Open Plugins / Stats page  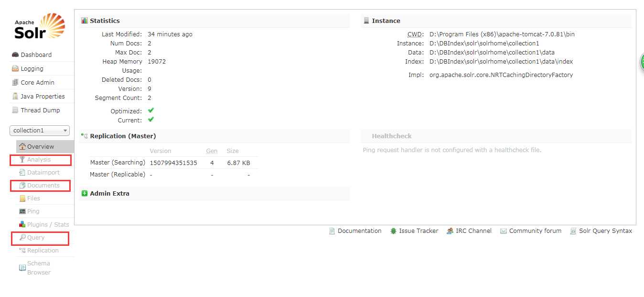(45, 224)
